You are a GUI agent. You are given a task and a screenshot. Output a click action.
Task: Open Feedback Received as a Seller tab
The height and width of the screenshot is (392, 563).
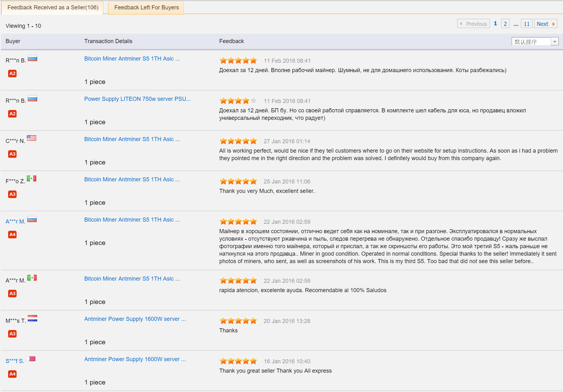coord(52,7)
